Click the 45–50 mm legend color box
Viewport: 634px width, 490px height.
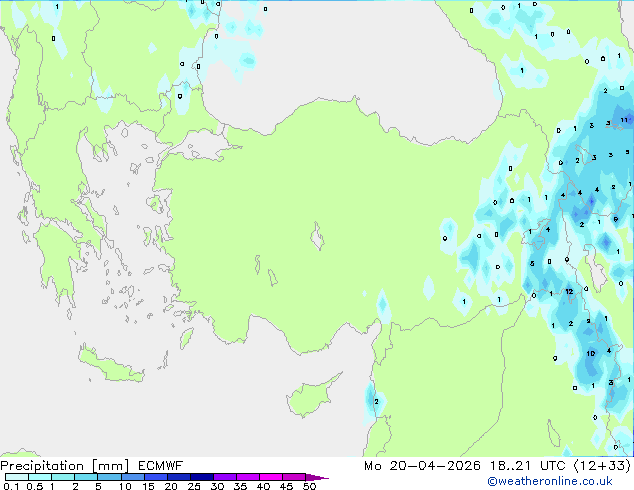tap(294, 477)
